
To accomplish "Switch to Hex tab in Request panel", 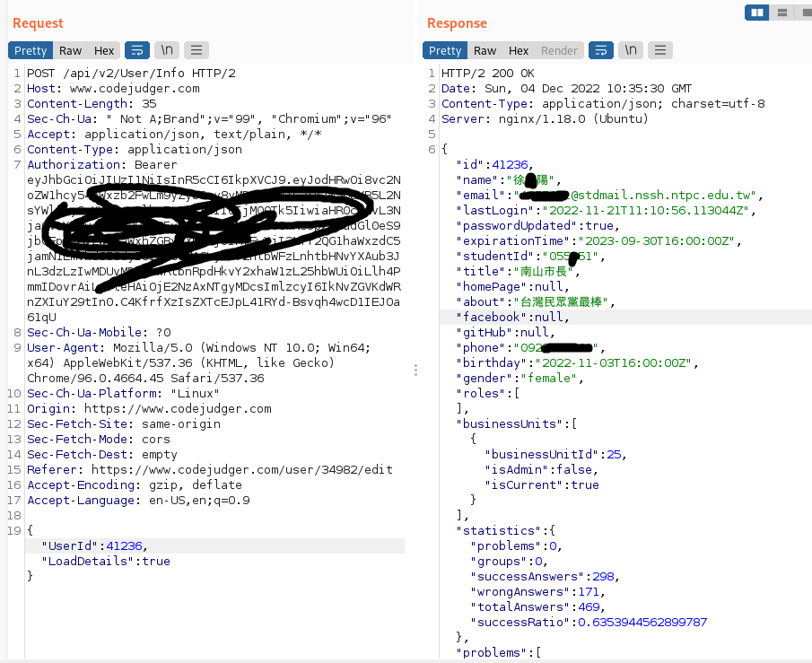I will (103, 51).
